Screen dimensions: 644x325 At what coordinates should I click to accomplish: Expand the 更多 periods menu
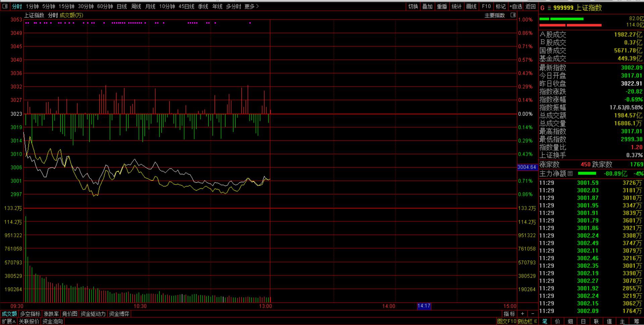coord(252,6)
